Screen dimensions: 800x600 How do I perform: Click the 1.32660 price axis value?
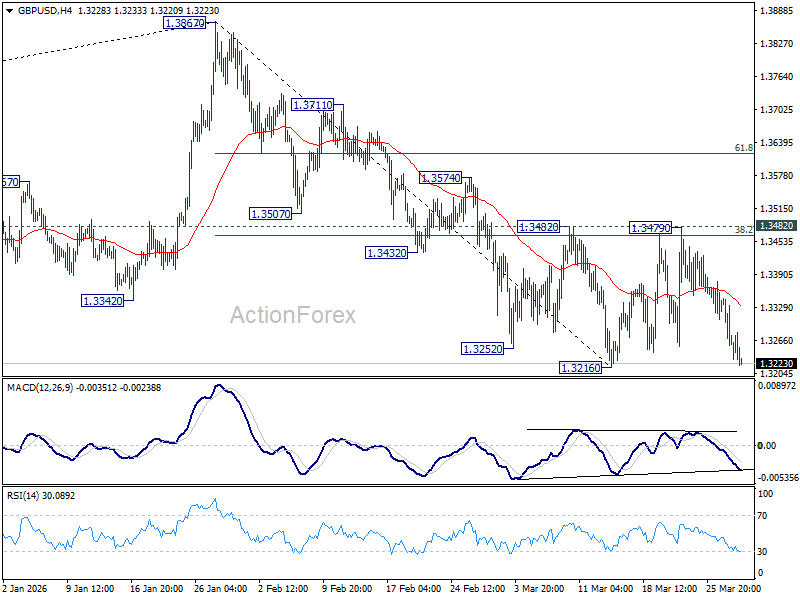pyautogui.click(x=777, y=341)
